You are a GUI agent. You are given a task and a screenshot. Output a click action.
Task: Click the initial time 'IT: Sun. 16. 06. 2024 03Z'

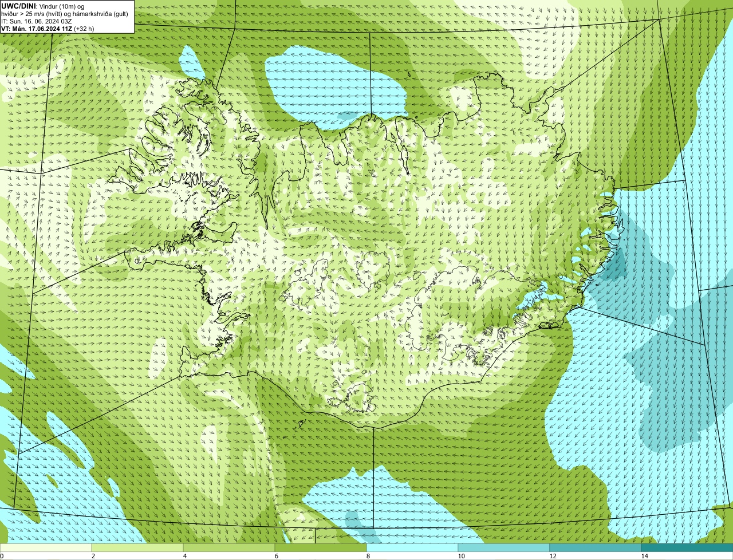pyautogui.click(x=37, y=21)
